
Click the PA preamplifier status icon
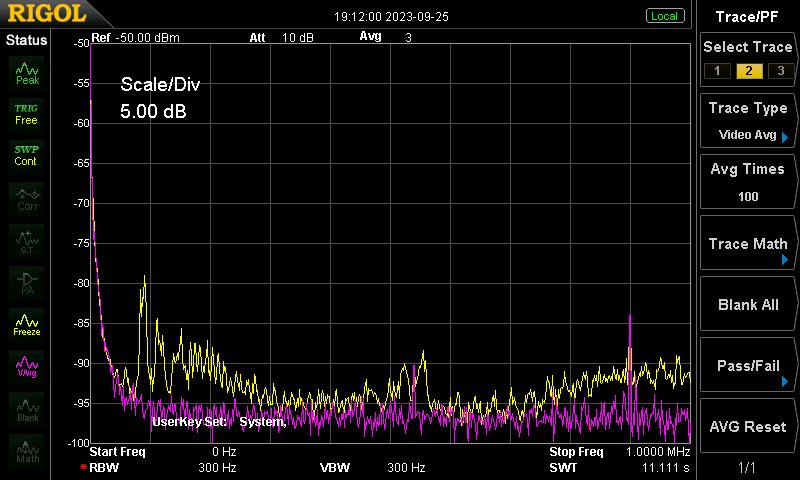pyautogui.click(x=27, y=284)
